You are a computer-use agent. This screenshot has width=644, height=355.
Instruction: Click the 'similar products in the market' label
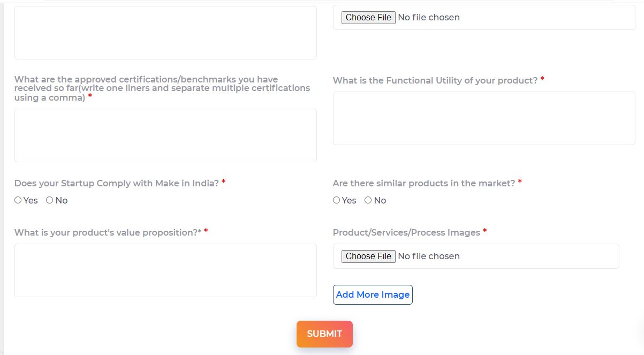tap(423, 183)
